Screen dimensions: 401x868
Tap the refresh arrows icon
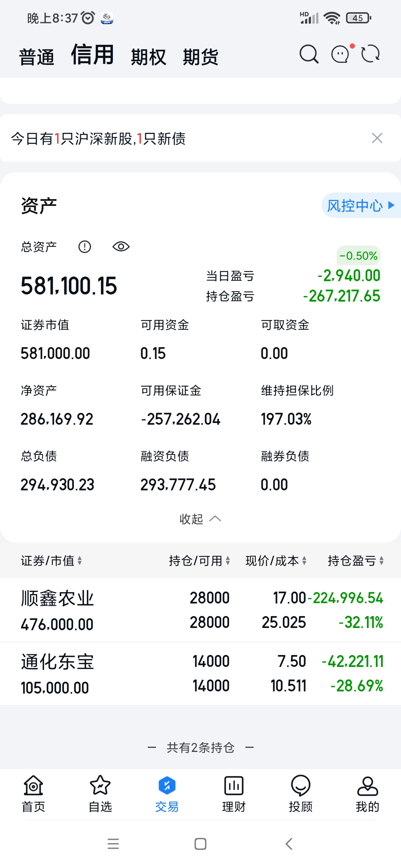click(371, 55)
